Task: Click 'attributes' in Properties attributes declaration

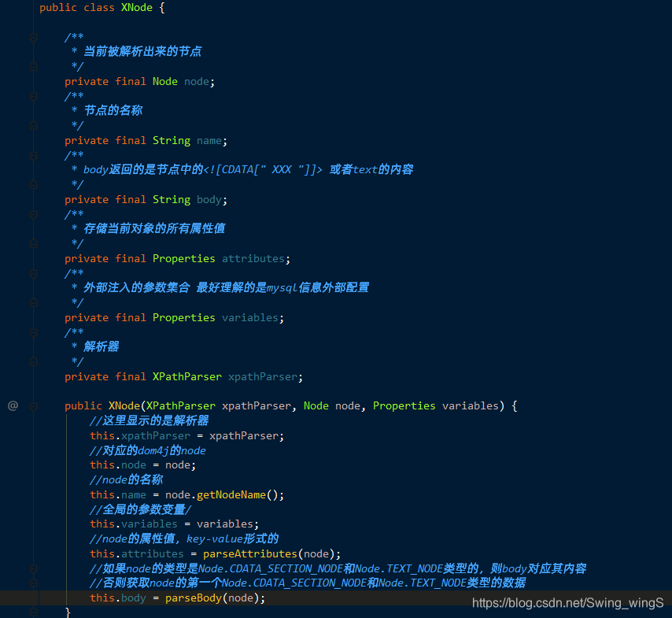Action: [253, 258]
